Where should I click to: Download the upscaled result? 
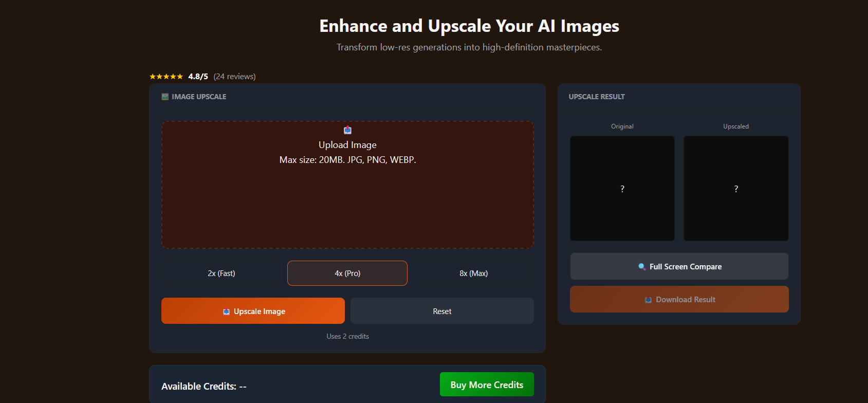[679, 299]
